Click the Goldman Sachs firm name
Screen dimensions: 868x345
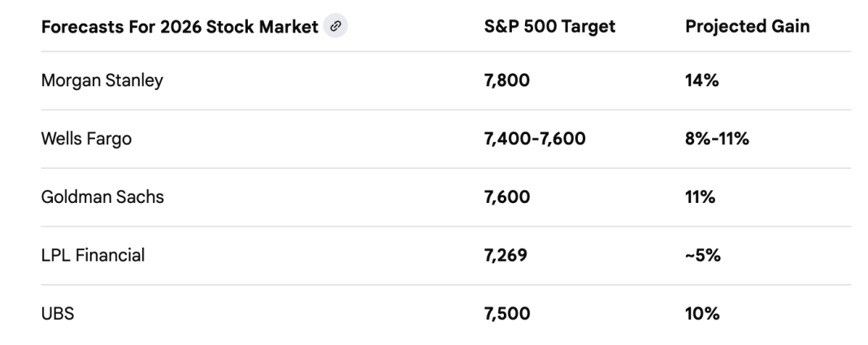pos(102,197)
